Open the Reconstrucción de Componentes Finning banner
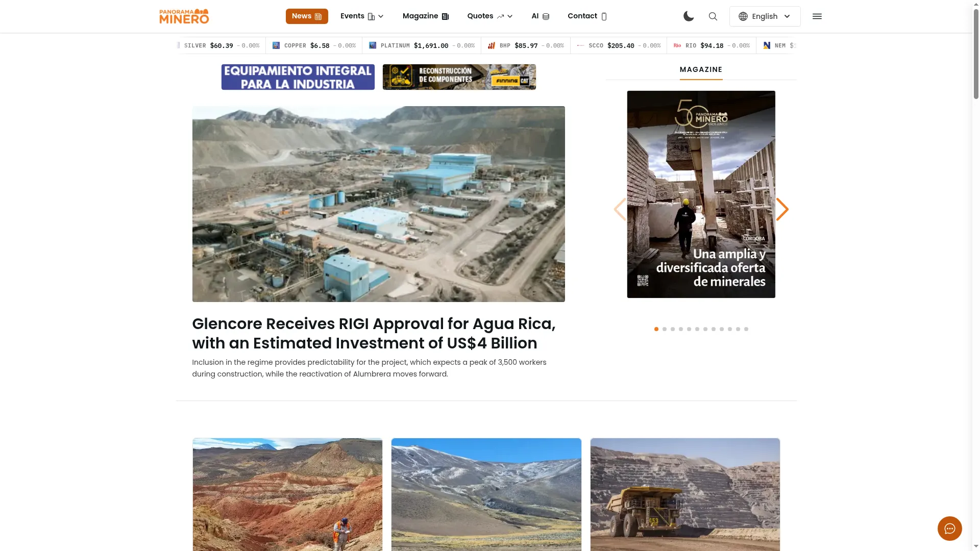 coord(459,77)
